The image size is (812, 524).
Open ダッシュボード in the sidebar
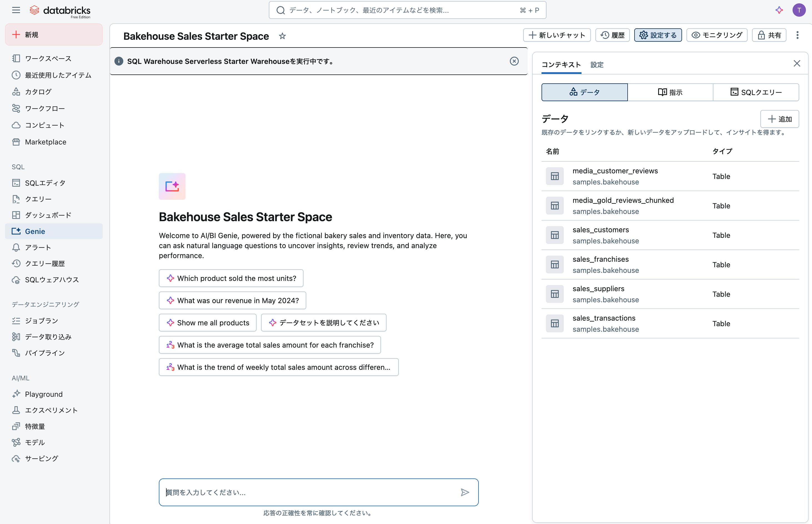click(54, 215)
